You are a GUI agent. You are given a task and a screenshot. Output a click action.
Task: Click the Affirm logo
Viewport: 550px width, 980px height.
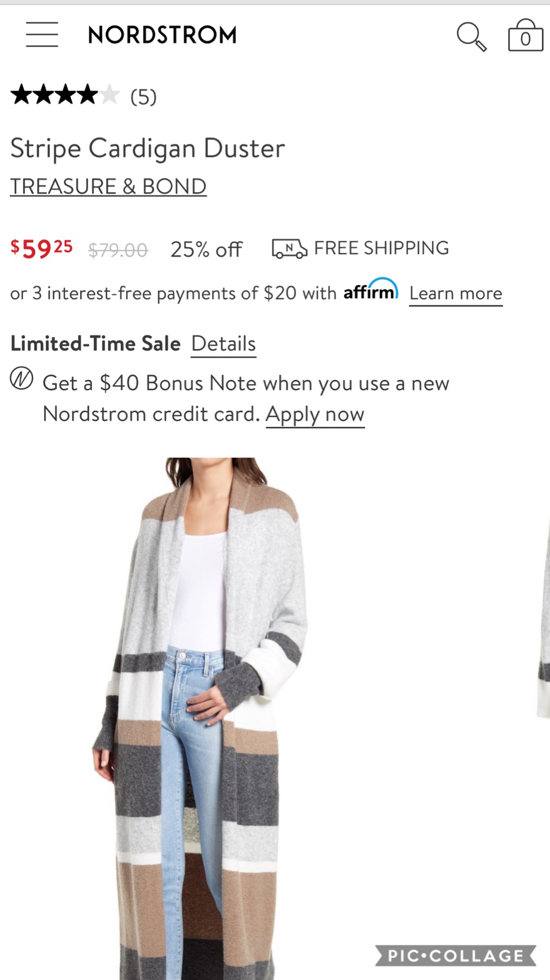click(370, 290)
